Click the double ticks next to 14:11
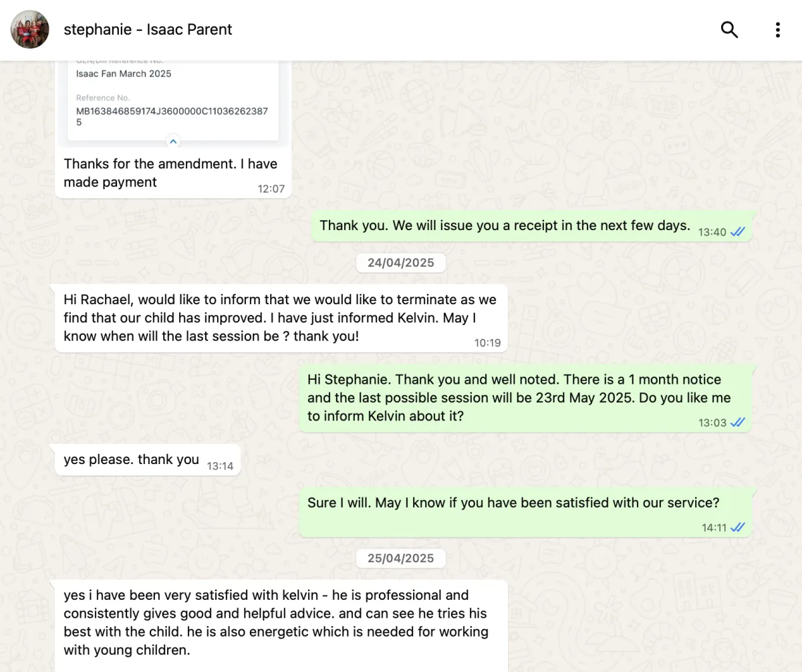 point(738,528)
